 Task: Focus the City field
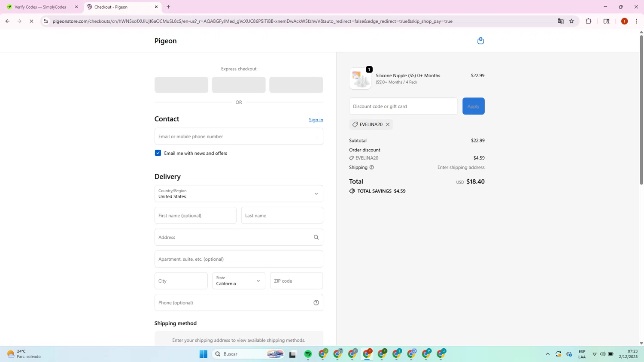point(181,281)
